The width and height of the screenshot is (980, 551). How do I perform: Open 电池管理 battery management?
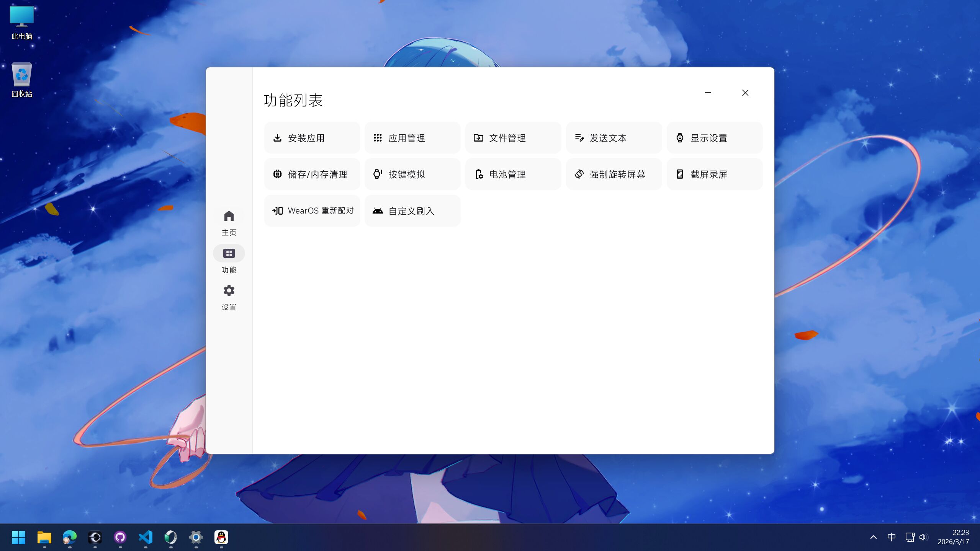click(513, 174)
